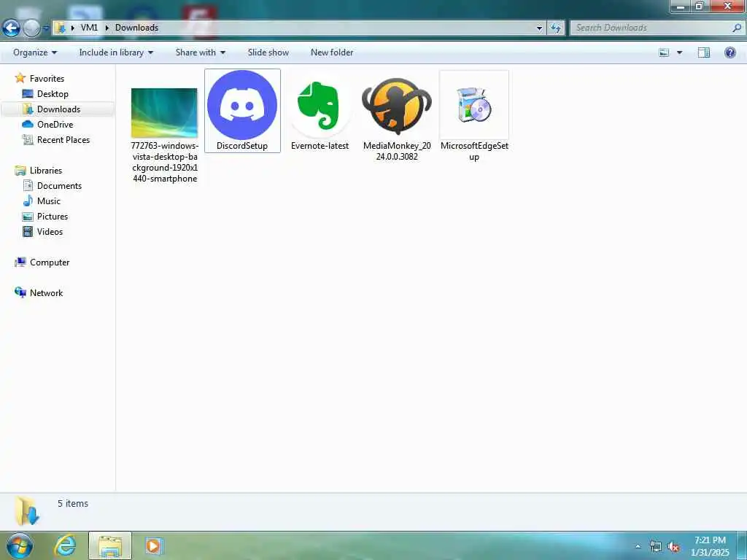Select the Windows Vista wallpaper thumbnail
Viewport: 747px width, 560px height.
[x=164, y=113]
